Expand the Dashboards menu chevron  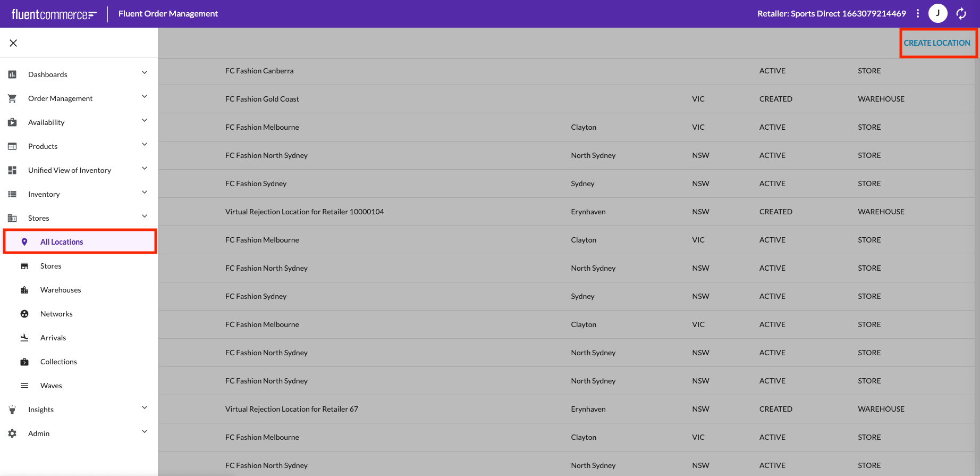[145, 73]
